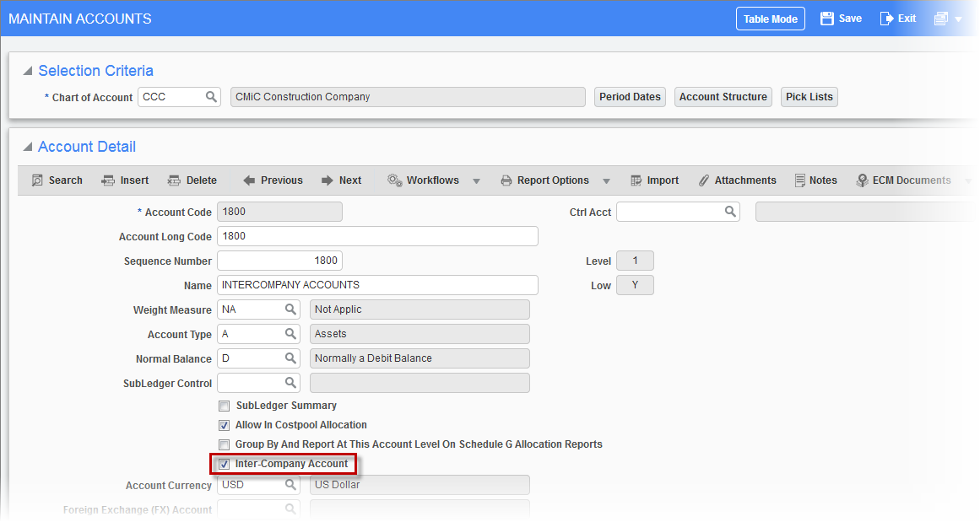Click the Report Options printer icon
The height and width of the screenshot is (522, 980).
pos(506,180)
